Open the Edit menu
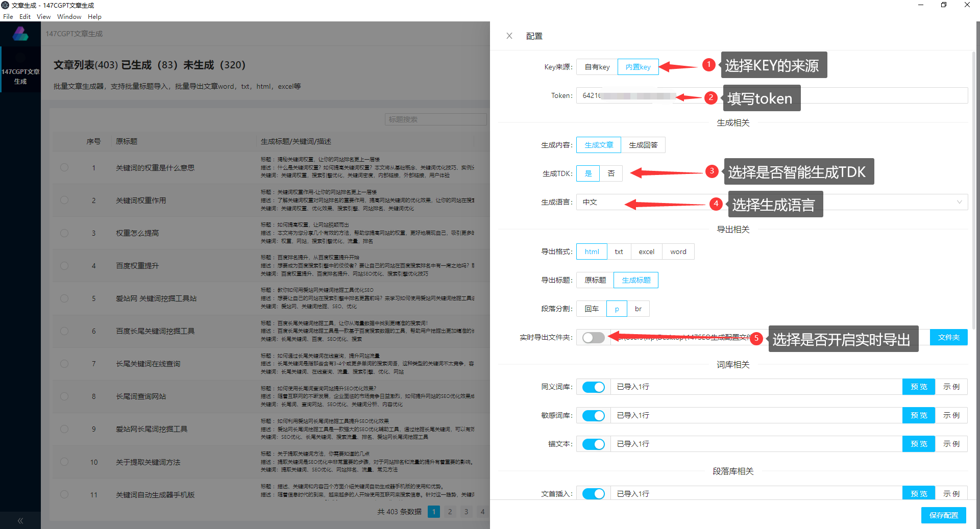Viewport: 980px width, 529px height. 25,17
